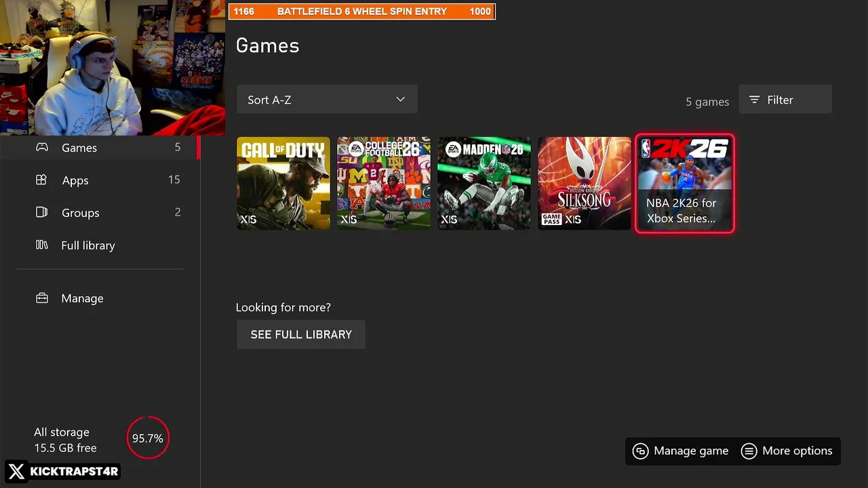This screenshot has height=488, width=868.
Task: Click the Game Pass badge on Silksong
Action: click(551, 220)
